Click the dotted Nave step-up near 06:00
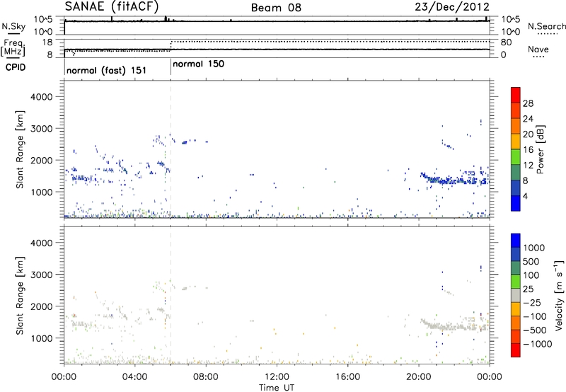The width and height of the screenshot is (566, 392). click(171, 46)
